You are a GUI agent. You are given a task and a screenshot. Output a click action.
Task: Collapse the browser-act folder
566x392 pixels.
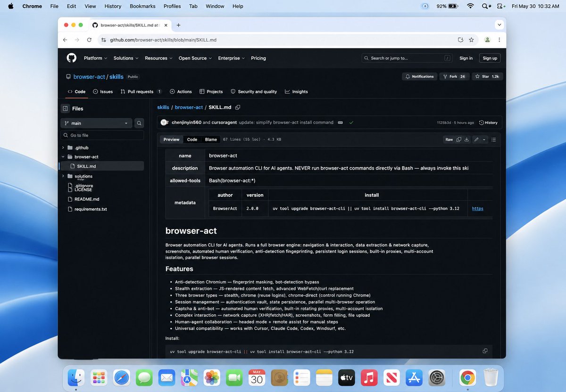point(63,156)
